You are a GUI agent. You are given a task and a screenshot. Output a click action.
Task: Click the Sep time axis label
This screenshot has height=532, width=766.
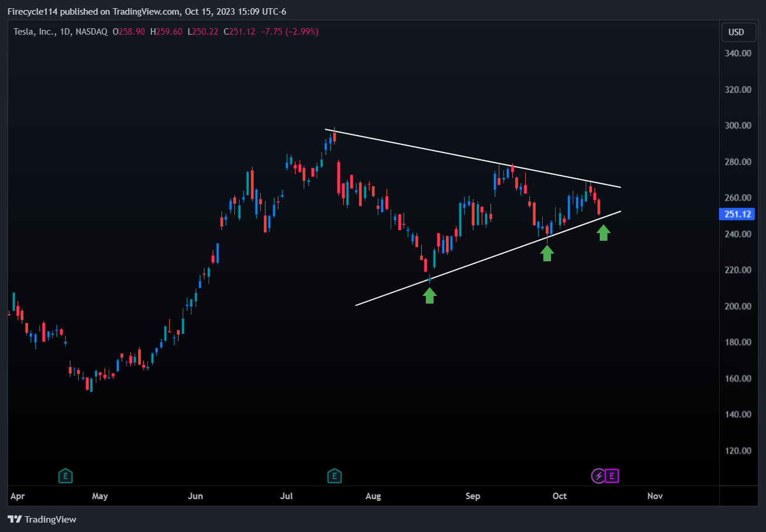[x=473, y=496]
